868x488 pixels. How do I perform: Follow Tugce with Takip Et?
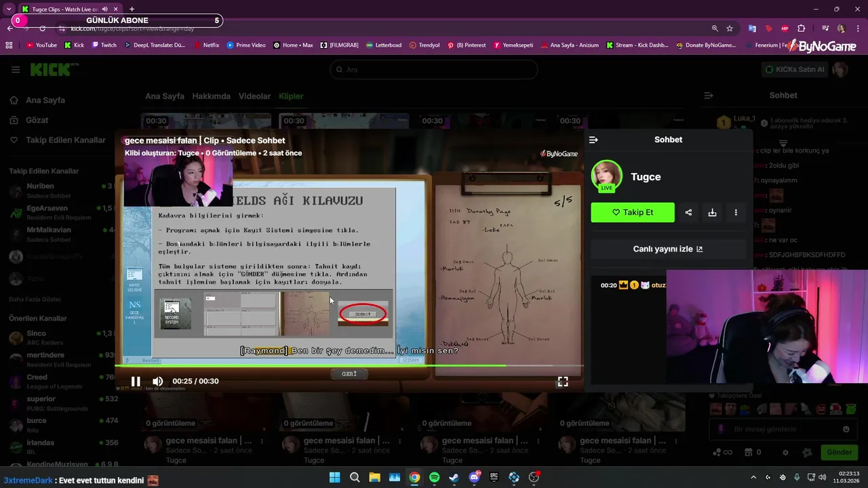tap(633, 212)
